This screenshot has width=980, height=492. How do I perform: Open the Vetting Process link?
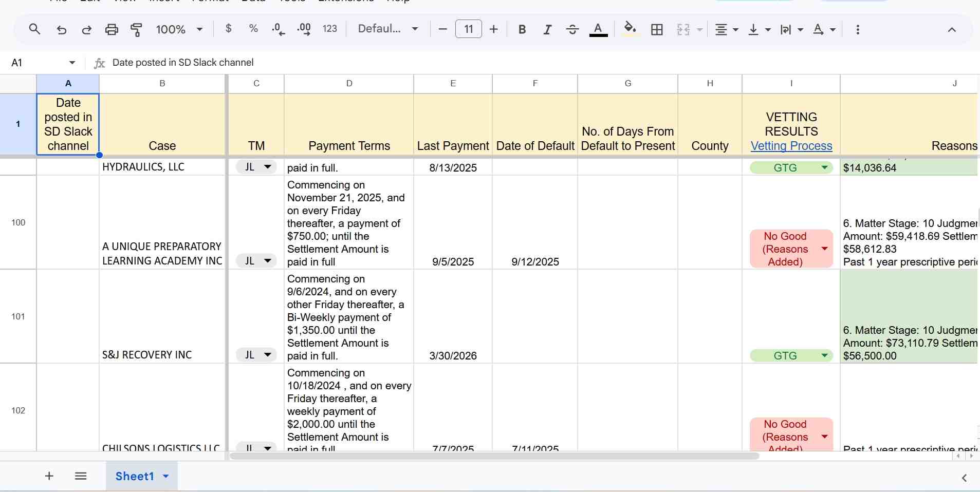[791, 146]
